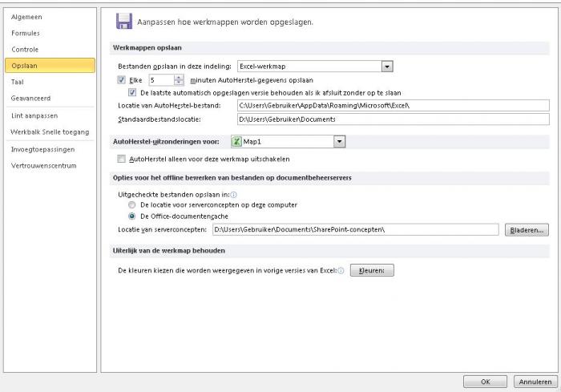The height and width of the screenshot is (392, 561).
Task: Click the Locatie van serverconcepten path field
Action: click(355, 230)
